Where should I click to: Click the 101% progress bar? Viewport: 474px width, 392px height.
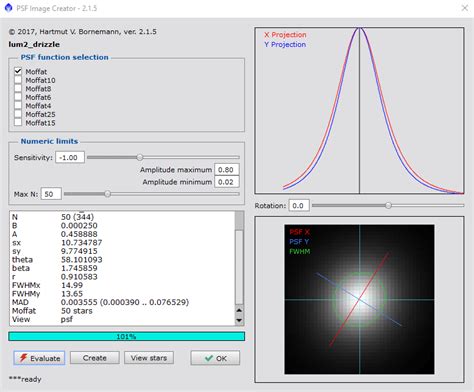coord(126,336)
